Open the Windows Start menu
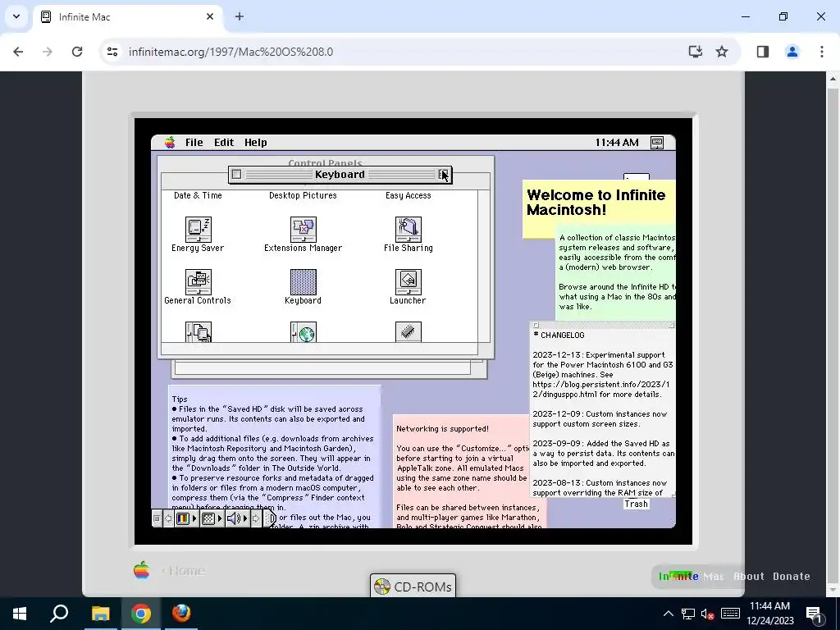The height and width of the screenshot is (630, 840). click(20, 614)
